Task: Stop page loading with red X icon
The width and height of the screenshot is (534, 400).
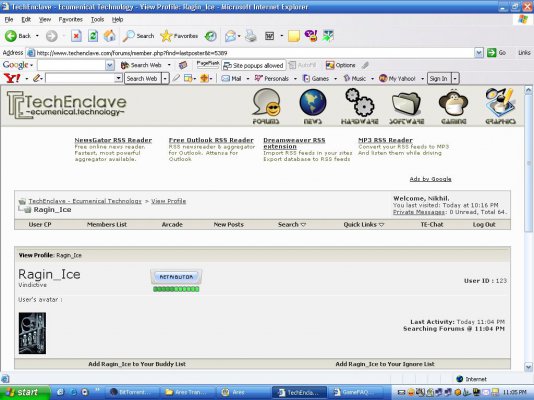Action: 76,35
